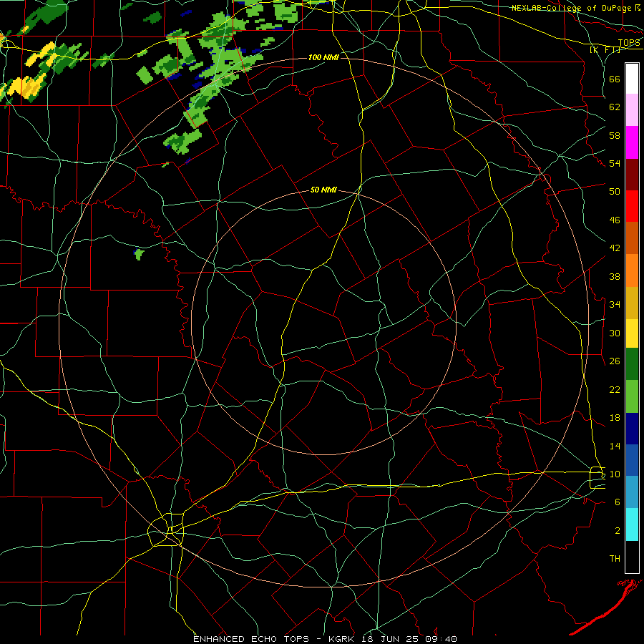
Task: Click the '66' scale label
Action: (615, 79)
